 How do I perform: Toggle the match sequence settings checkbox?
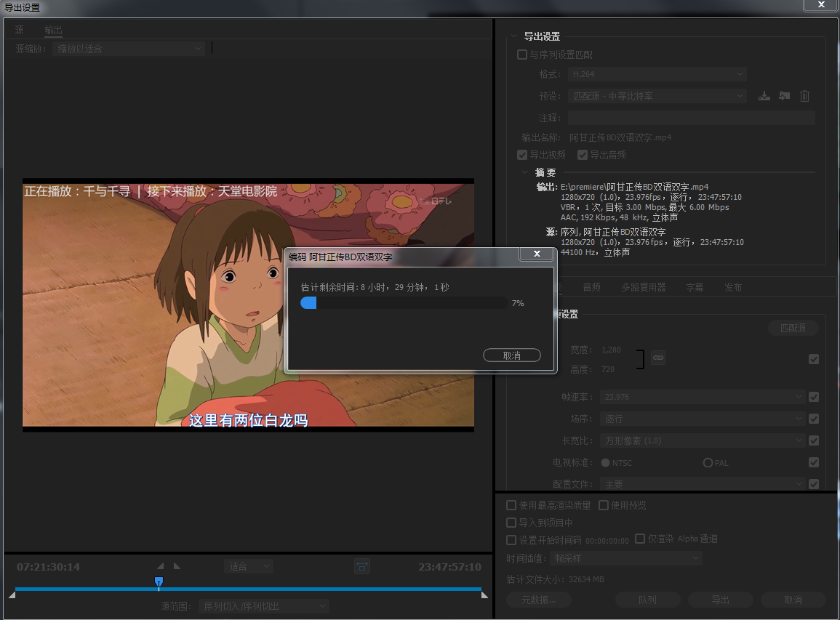click(521, 55)
